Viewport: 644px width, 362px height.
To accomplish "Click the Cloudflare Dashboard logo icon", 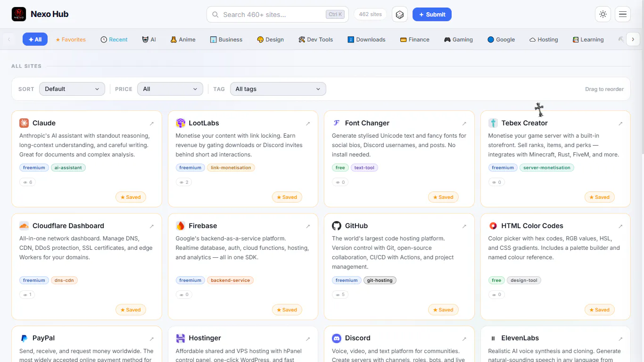I will point(24,226).
